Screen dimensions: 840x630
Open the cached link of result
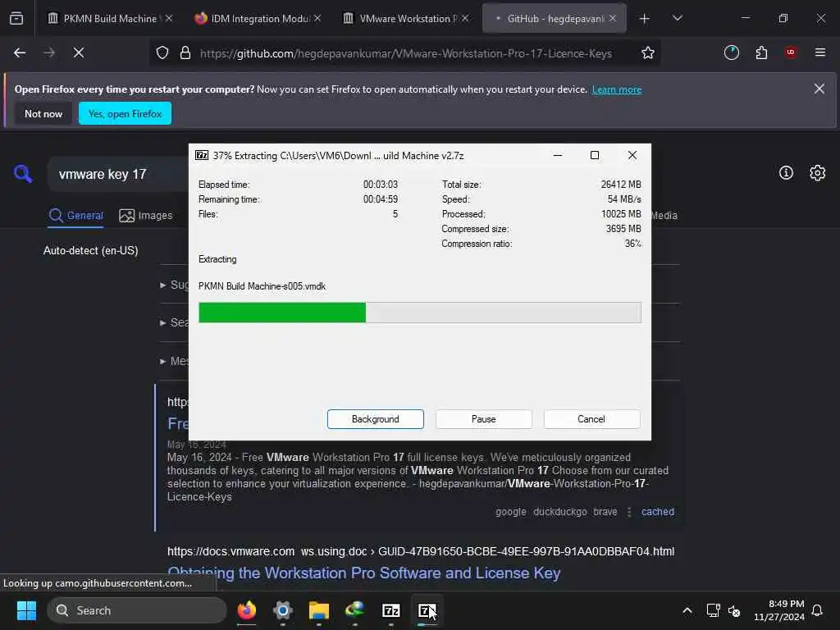coord(658,512)
